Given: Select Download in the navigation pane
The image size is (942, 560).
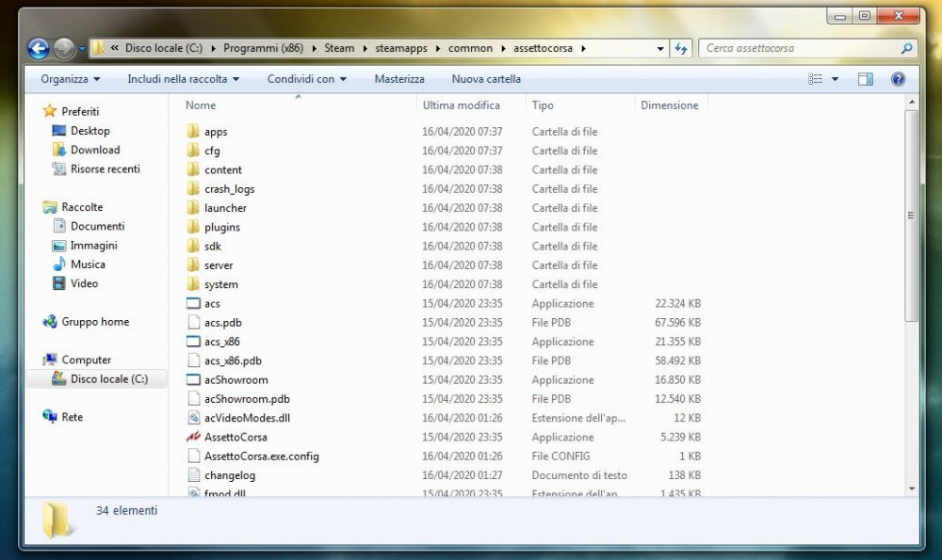Looking at the screenshot, I should [x=95, y=150].
